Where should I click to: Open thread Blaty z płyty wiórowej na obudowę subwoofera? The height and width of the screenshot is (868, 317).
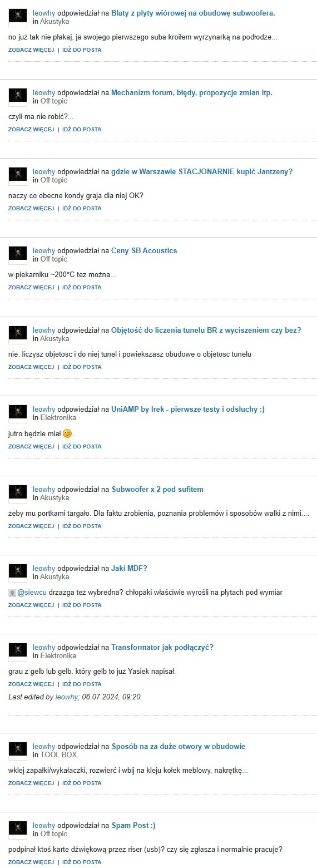click(x=193, y=13)
